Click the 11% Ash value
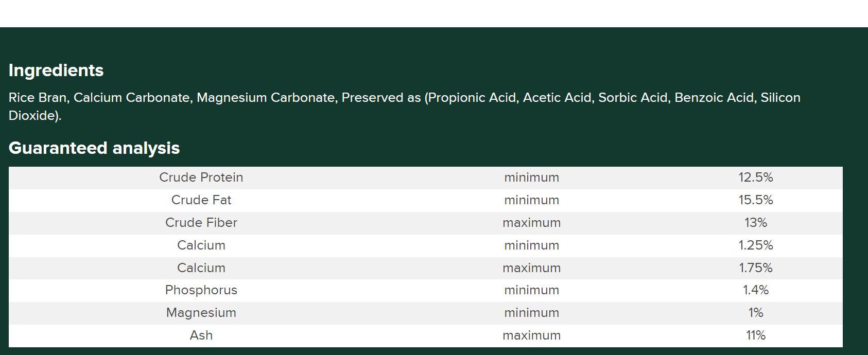The image size is (868, 355). (x=755, y=335)
